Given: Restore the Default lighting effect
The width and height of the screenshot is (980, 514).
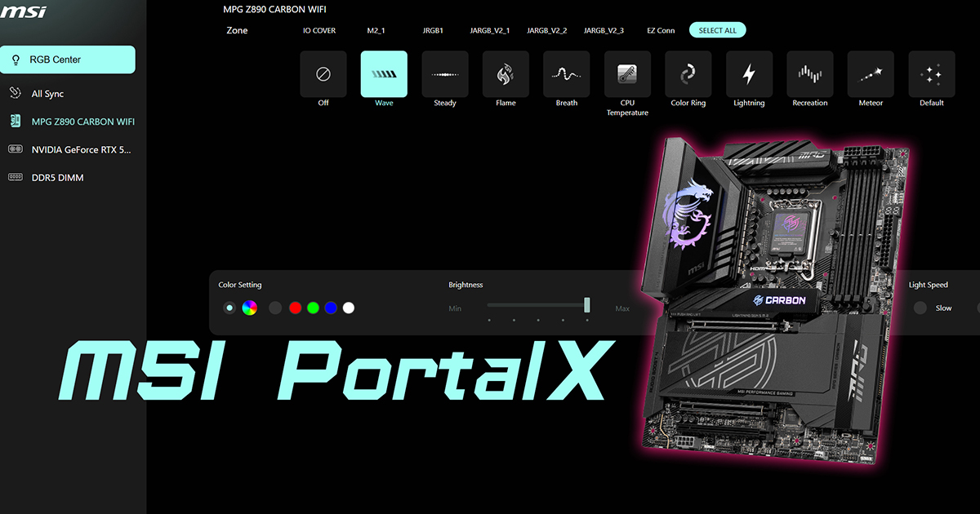Looking at the screenshot, I should click(931, 73).
